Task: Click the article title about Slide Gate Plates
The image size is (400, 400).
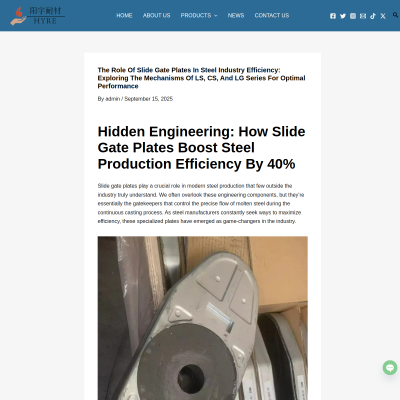Action: coord(201,78)
